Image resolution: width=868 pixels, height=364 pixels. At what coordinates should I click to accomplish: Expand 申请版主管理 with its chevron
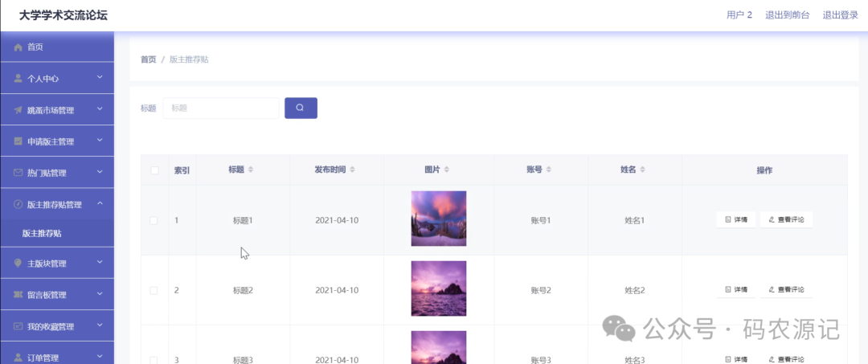100,141
